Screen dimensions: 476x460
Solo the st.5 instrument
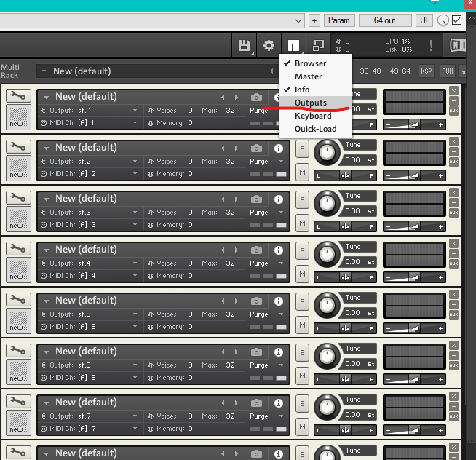(302, 301)
